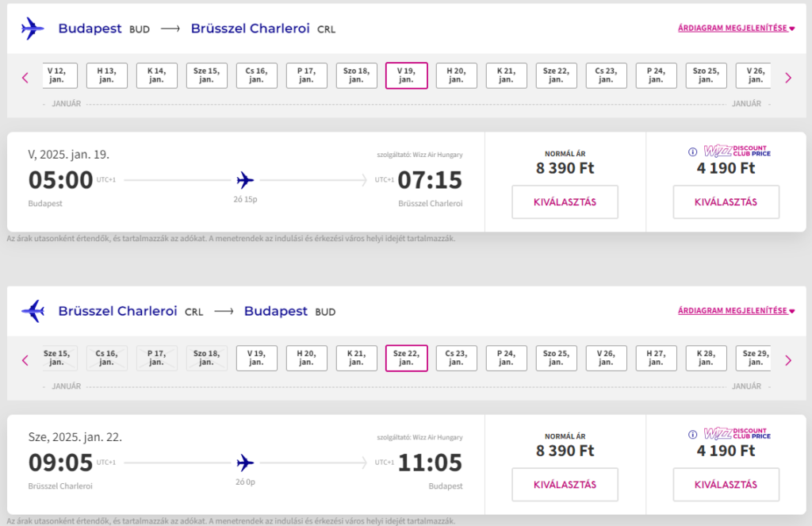Open the return Wizz Discount Club info icon
This screenshot has width=812, height=526.
(692, 434)
